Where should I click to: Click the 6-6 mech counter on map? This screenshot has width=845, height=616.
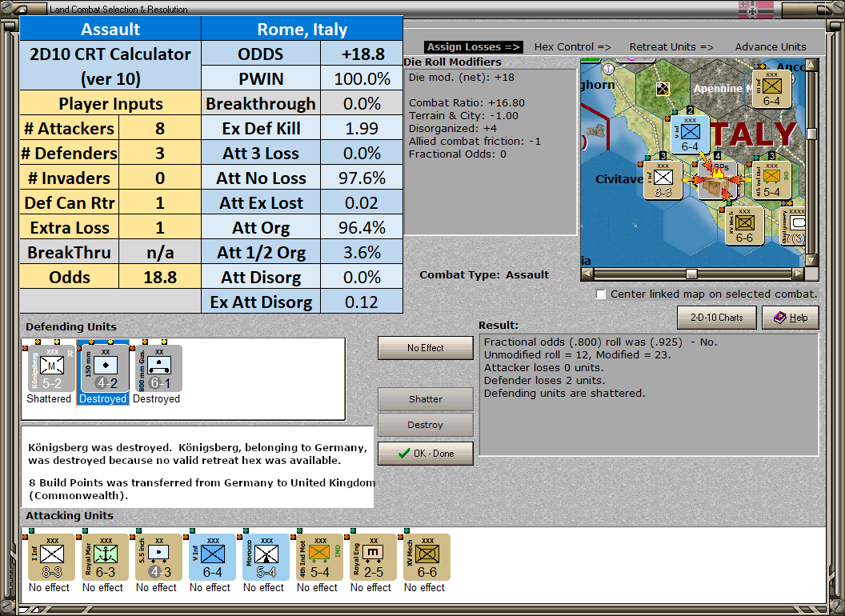click(744, 226)
